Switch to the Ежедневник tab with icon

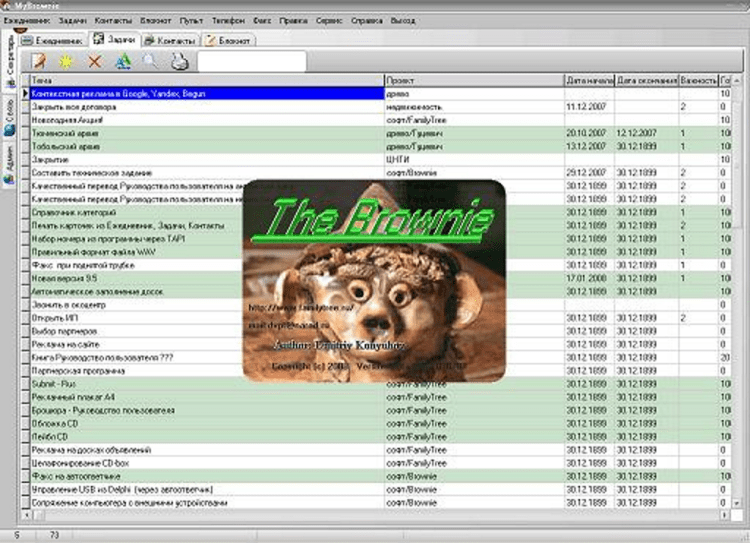coord(53,41)
